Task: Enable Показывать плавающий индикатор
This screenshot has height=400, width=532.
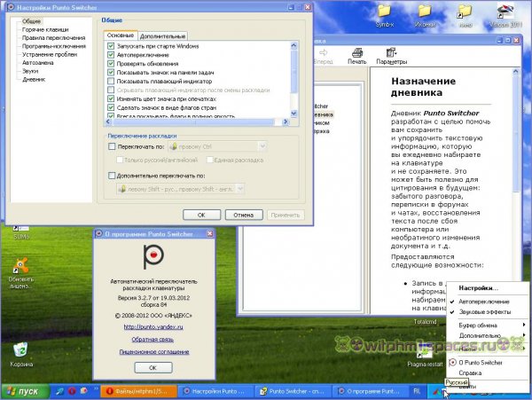Action: pyautogui.click(x=111, y=81)
